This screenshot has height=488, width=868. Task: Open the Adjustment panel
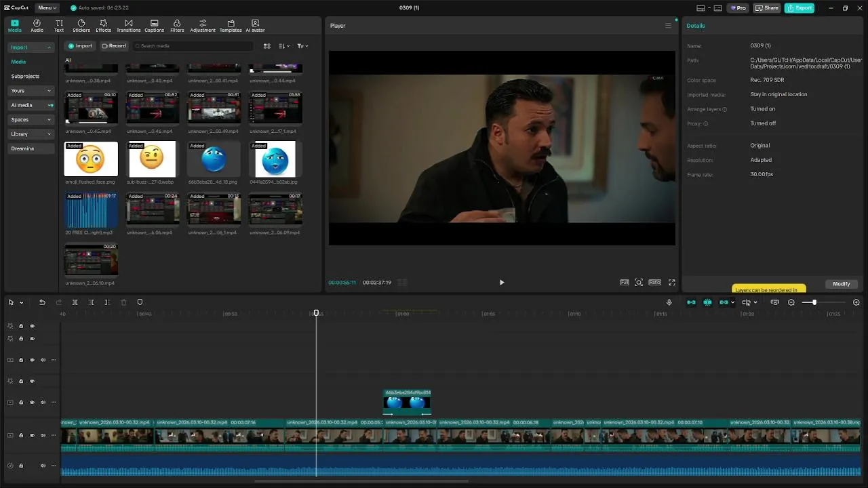(x=203, y=26)
